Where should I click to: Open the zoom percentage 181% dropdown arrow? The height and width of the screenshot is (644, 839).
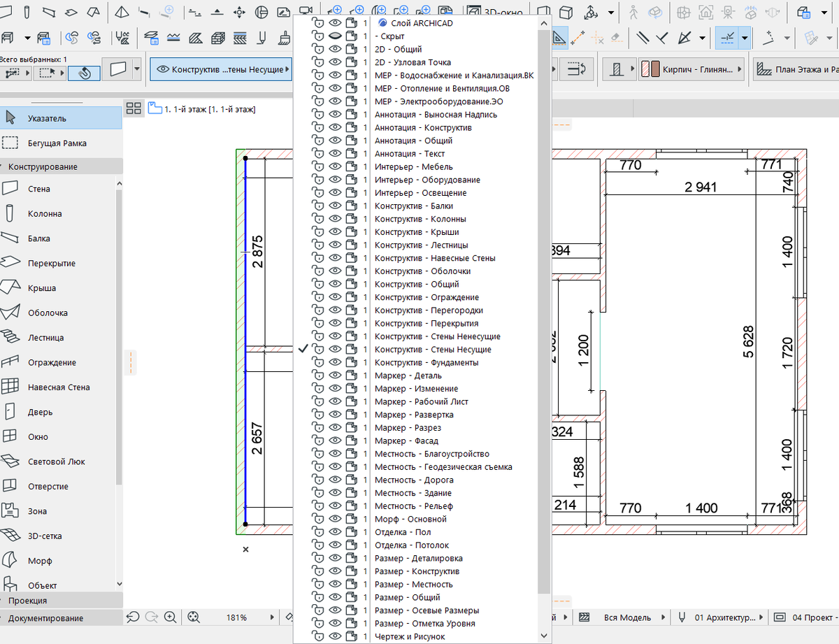click(x=271, y=617)
